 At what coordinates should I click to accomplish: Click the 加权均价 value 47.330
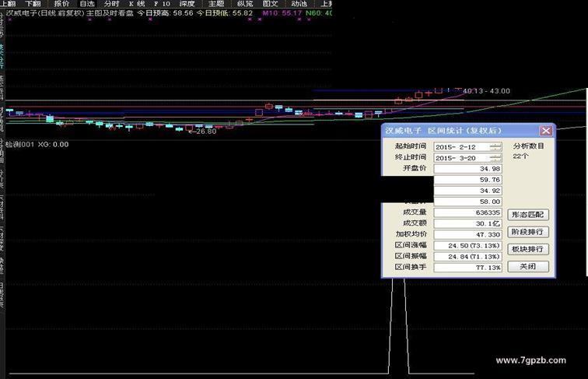click(467, 234)
